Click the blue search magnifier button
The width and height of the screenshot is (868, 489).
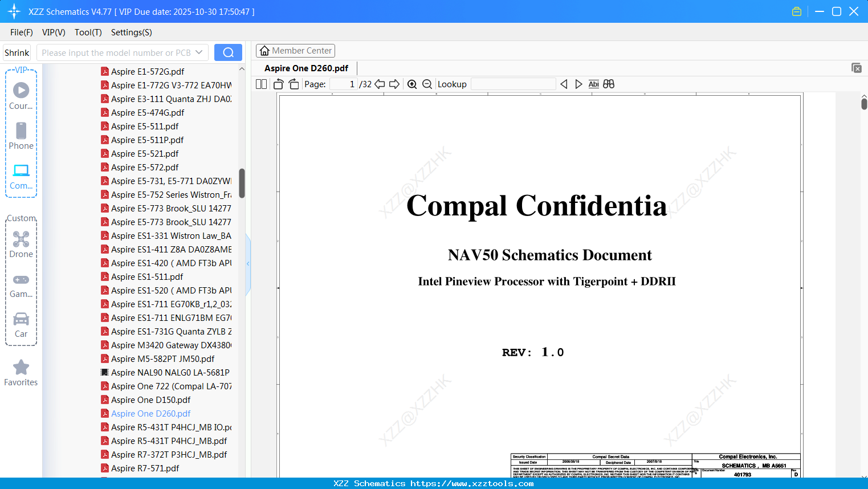point(228,52)
